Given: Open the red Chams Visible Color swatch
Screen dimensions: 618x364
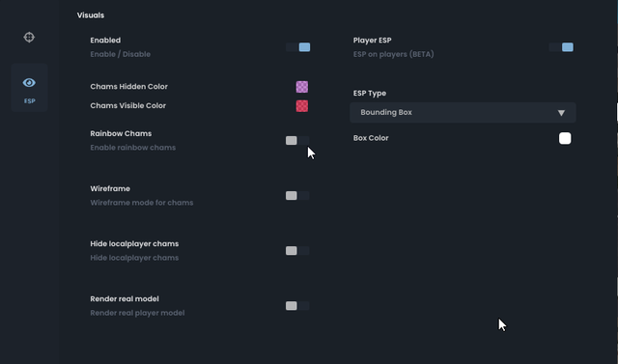Looking at the screenshot, I should pyautogui.click(x=302, y=106).
